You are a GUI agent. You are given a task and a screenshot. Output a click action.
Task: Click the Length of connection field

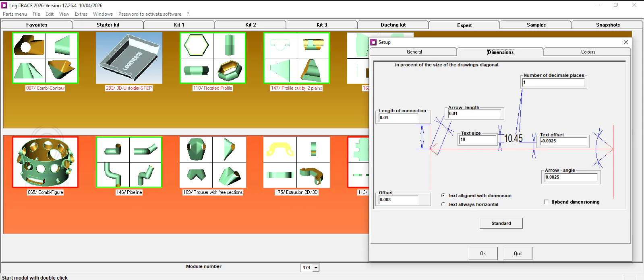[x=398, y=118]
